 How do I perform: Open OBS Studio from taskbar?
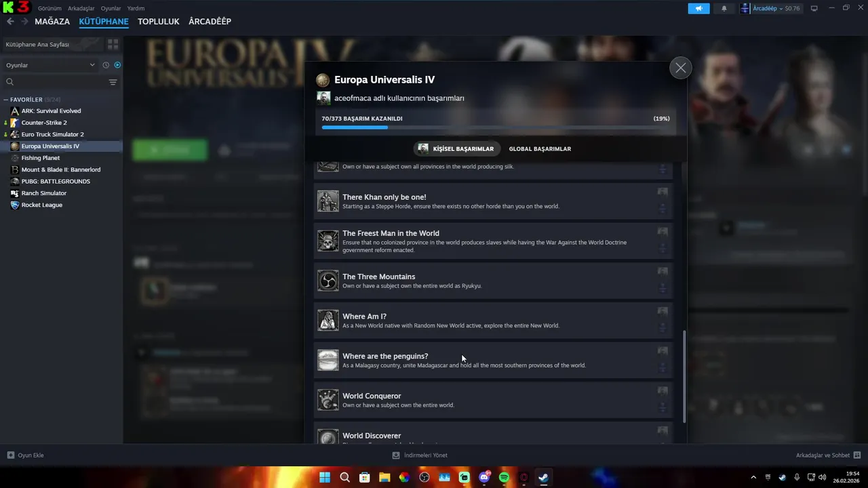(x=425, y=477)
